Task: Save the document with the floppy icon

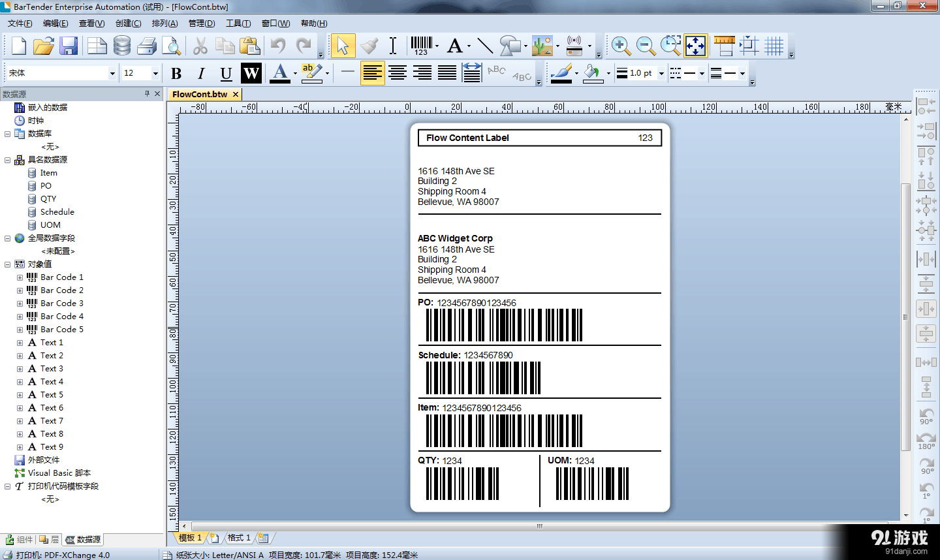Action: tap(69, 46)
